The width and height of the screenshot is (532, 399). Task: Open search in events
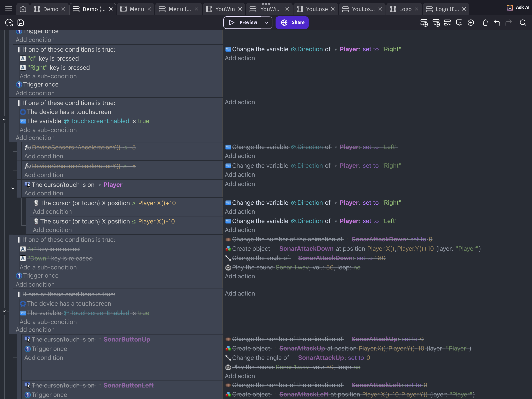pos(523,23)
